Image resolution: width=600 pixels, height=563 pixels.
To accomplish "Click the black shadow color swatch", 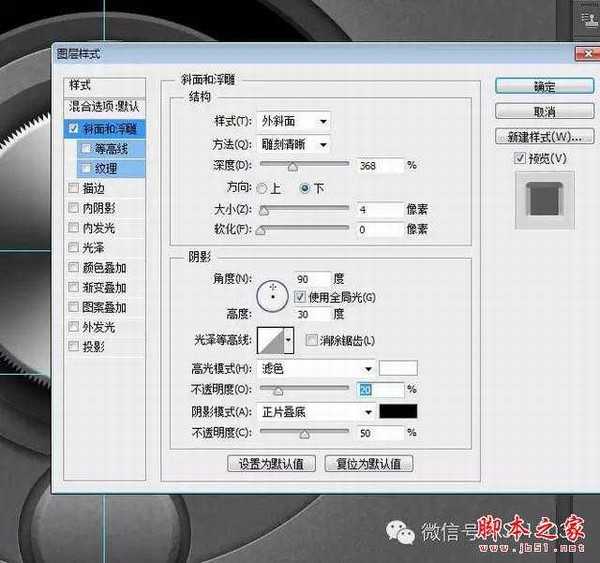I will click(x=398, y=411).
